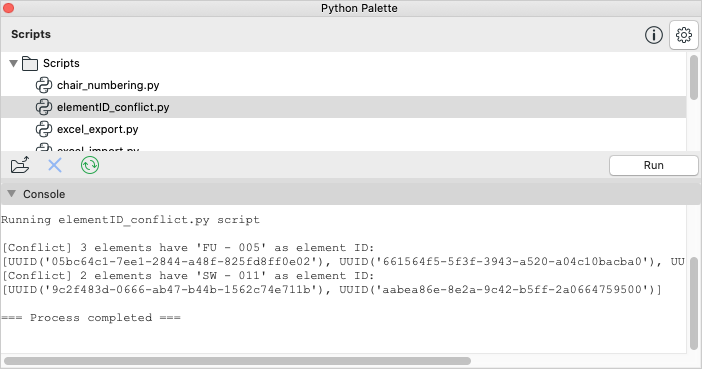Click the Console header label

pyautogui.click(x=44, y=194)
